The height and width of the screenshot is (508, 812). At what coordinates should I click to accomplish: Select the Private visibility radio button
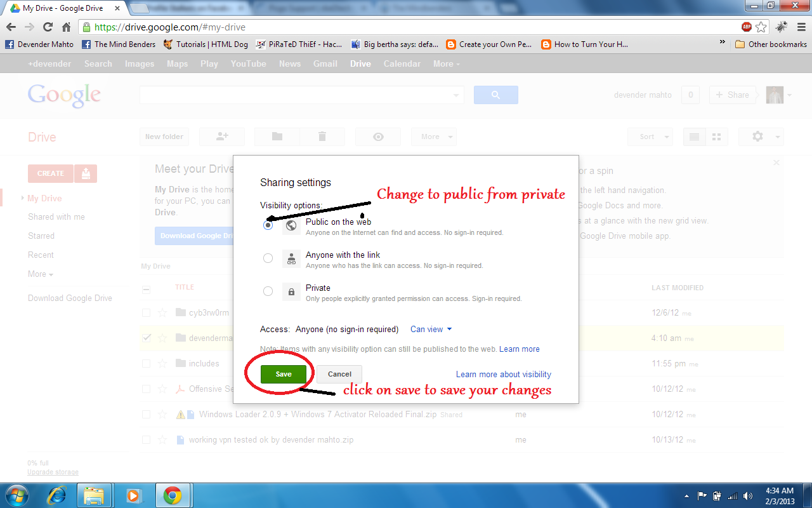268,291
